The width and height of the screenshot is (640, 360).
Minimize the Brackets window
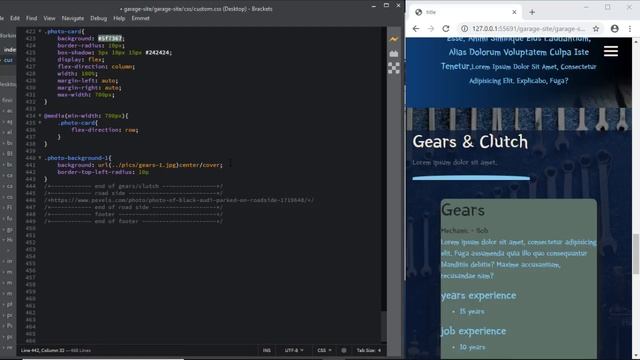pos(373,6)
